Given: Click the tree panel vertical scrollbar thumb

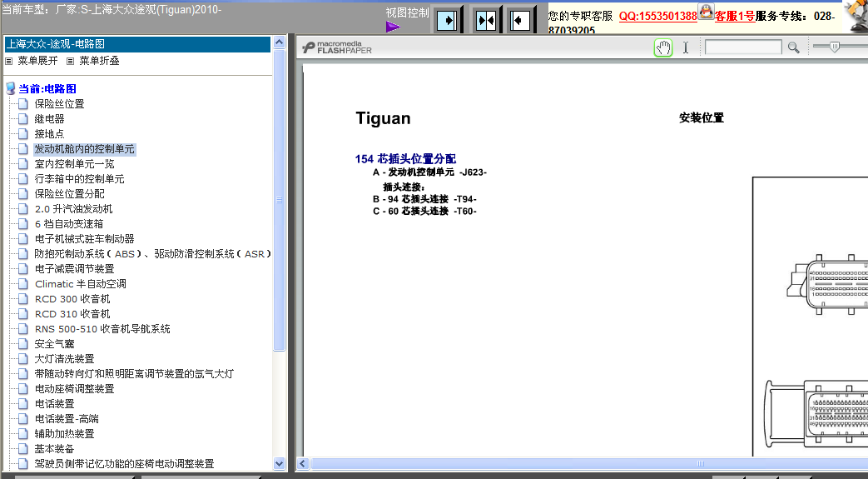Looking at the screenshot, I should [x=279, y=200].
